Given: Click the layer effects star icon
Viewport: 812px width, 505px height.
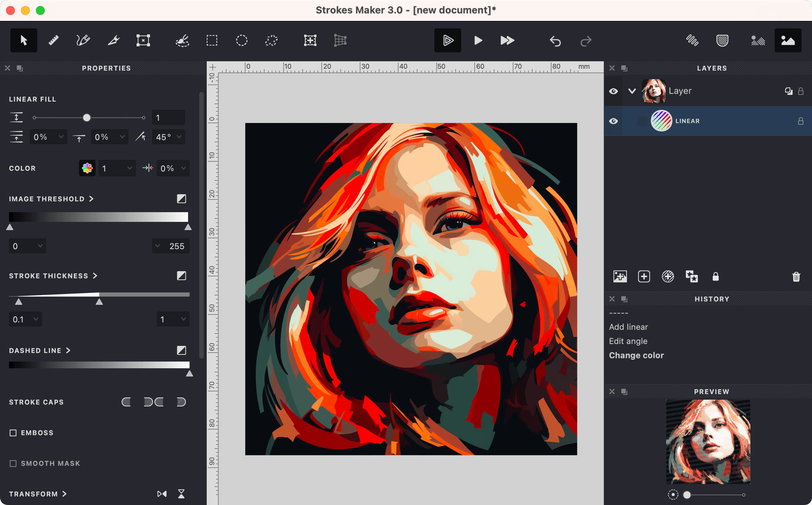Looking at the screenshot, I should click(x=692, y=276).
